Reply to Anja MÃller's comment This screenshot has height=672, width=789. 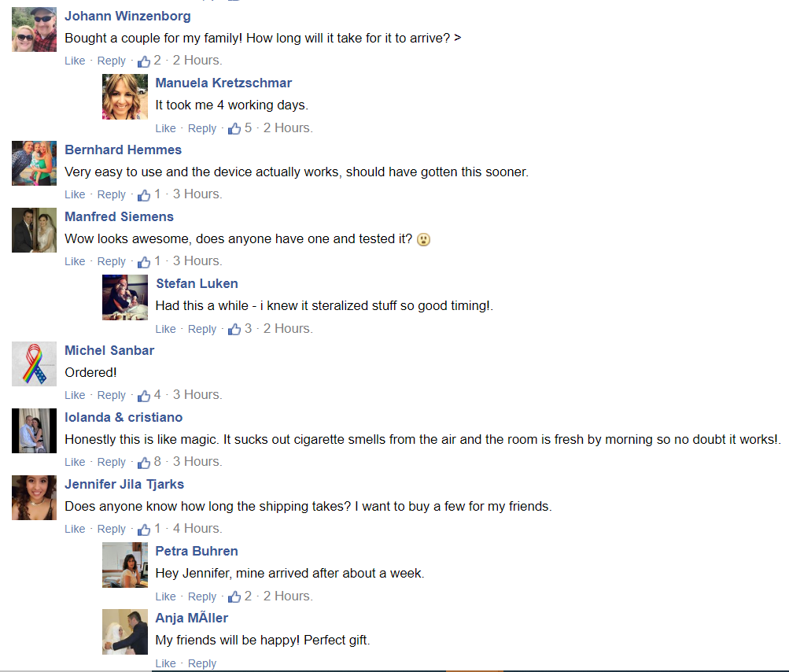pos(202,663)
